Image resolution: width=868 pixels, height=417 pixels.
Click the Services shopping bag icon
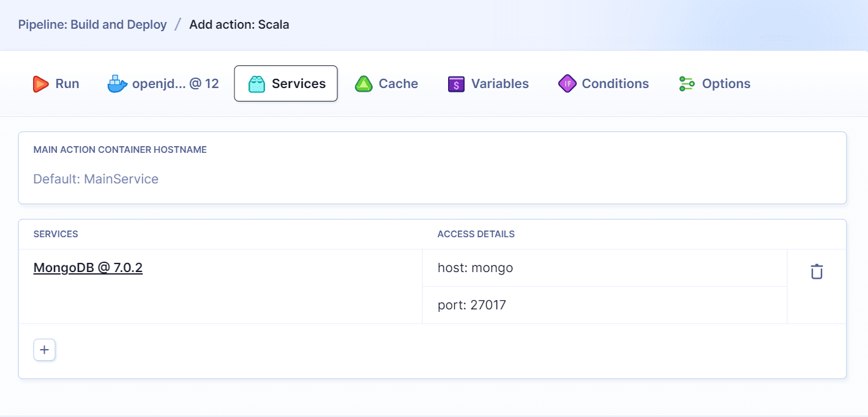(257, 83)
